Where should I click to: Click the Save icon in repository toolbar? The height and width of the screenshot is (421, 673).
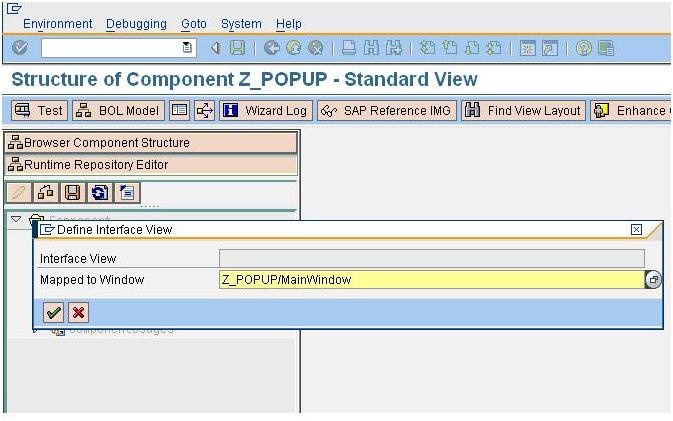tap(73, 192)
